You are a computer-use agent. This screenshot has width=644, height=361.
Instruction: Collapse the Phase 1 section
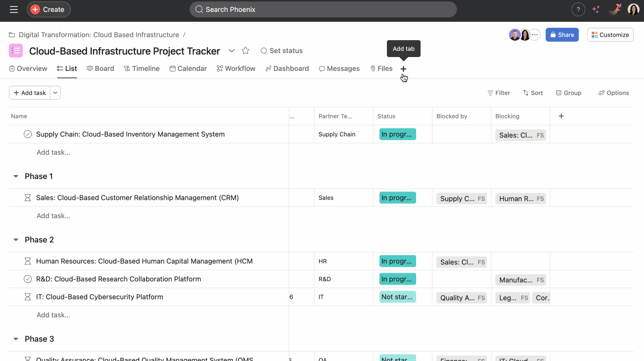click(16, 177)
